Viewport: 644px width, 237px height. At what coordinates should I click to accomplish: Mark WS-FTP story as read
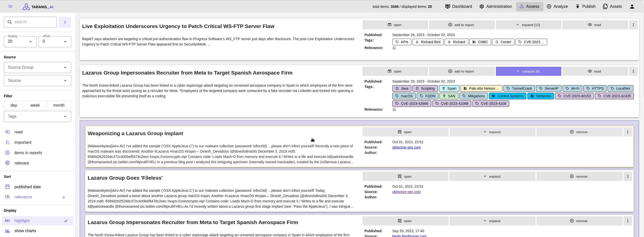click(595, 25)
